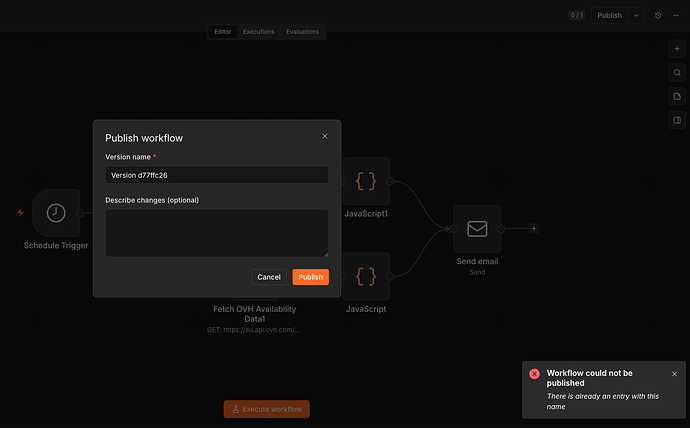
Task: Close the Publish workflow dialog
Action: point(325,136)
